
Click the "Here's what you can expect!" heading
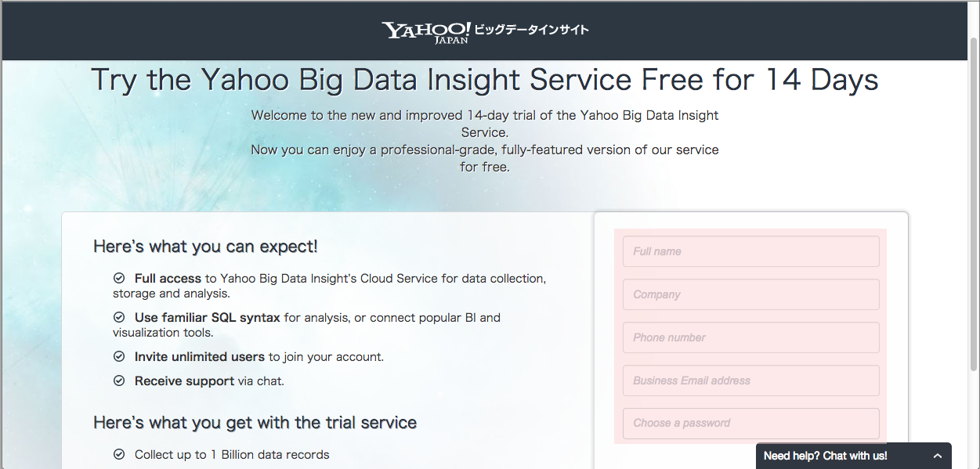point(206,246)
